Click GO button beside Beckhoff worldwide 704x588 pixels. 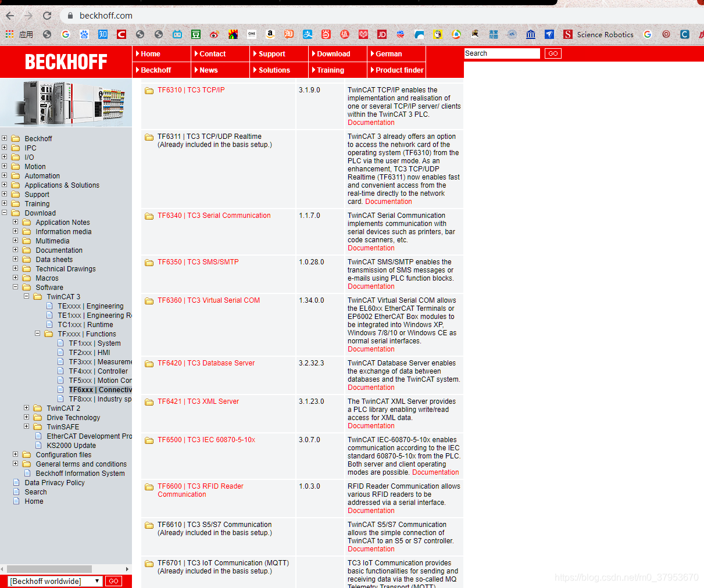click(x=113, y=581)
